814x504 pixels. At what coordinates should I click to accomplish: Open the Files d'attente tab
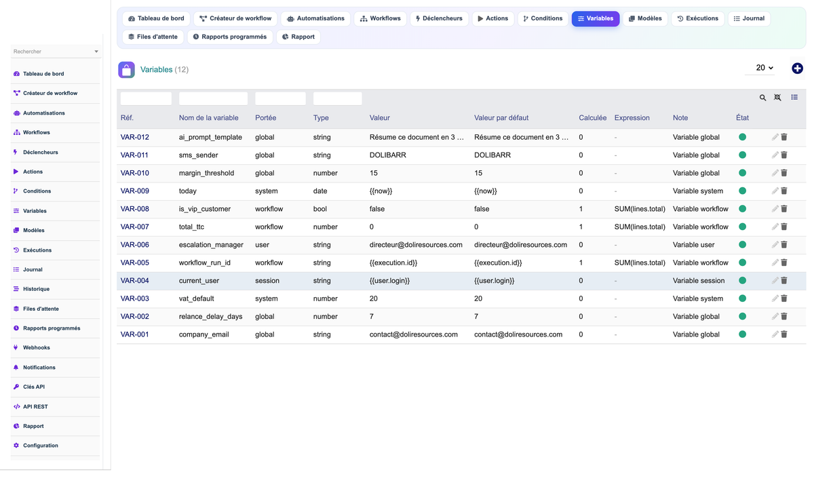point(153,37)
